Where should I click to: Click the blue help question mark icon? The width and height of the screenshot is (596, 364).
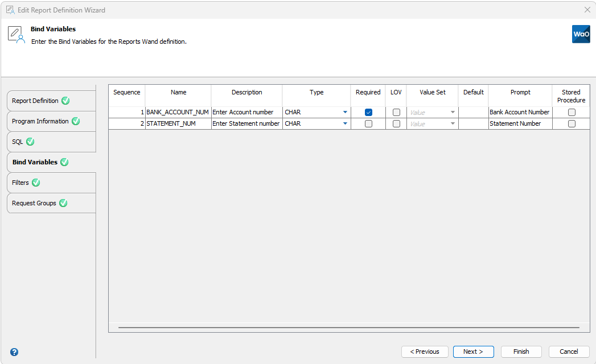pyautogui.click(x=14, y=352)
